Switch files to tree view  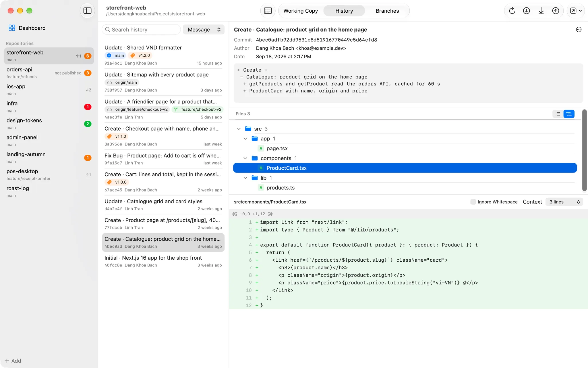coord(569,114)
